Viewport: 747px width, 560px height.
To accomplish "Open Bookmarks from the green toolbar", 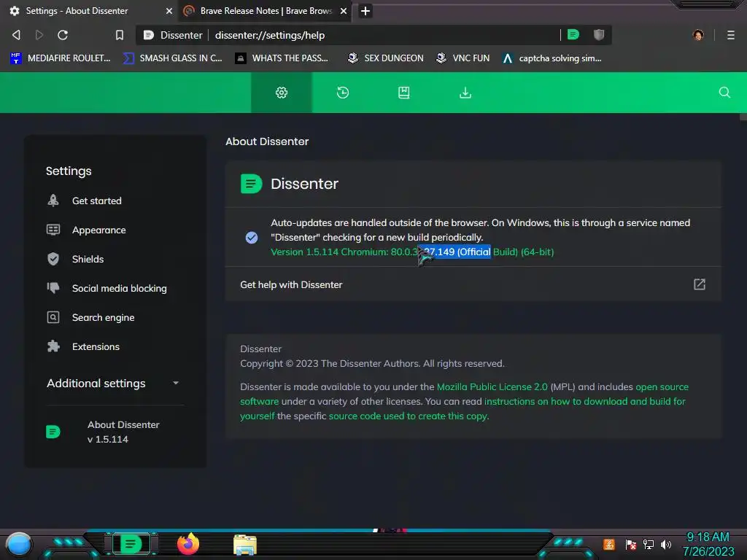I will 404,93.
